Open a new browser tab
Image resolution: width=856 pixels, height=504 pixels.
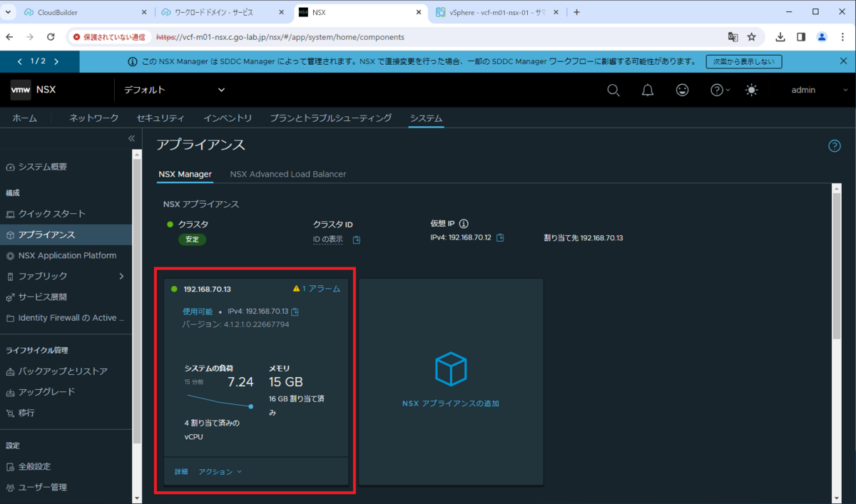click(576, 12)
